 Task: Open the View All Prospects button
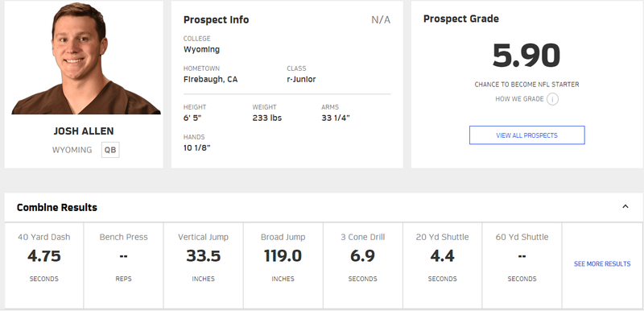click(x=527, y=135)
